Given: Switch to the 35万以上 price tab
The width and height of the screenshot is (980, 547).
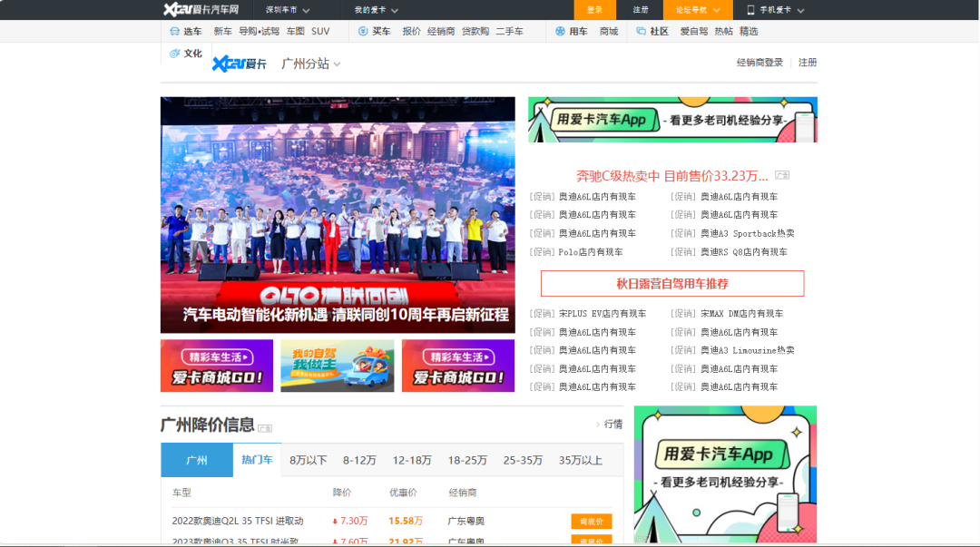Looking at the screenshot, I should [x=581, y=460].
